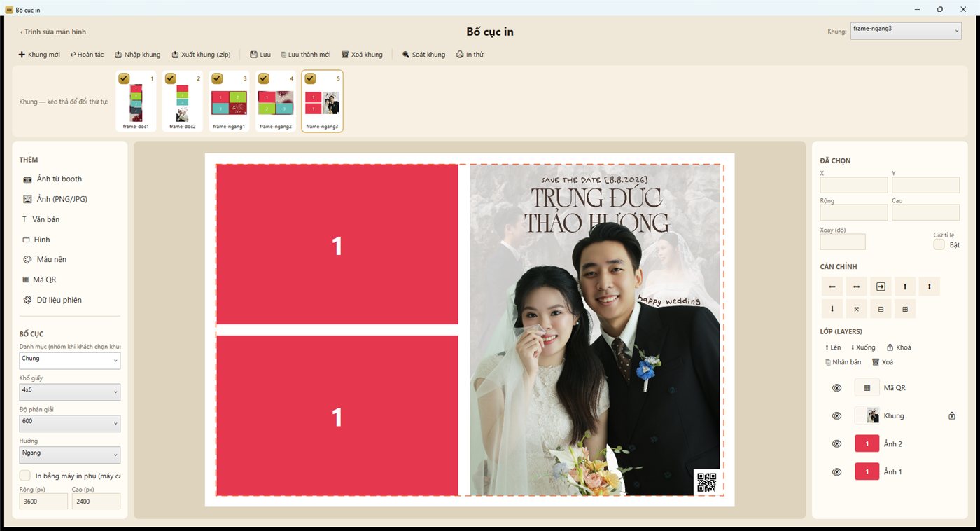980x531 pixels.
Task: Open the Khung dropdown showing frame-ngang3
Action: pyautogui.click(x=906, y=31)
